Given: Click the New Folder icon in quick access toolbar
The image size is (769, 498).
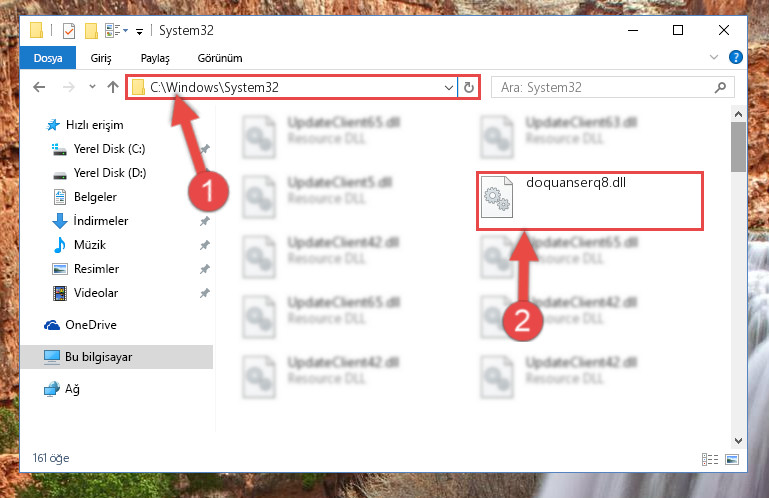Looking at the screenshot, I should pos(91,31).
